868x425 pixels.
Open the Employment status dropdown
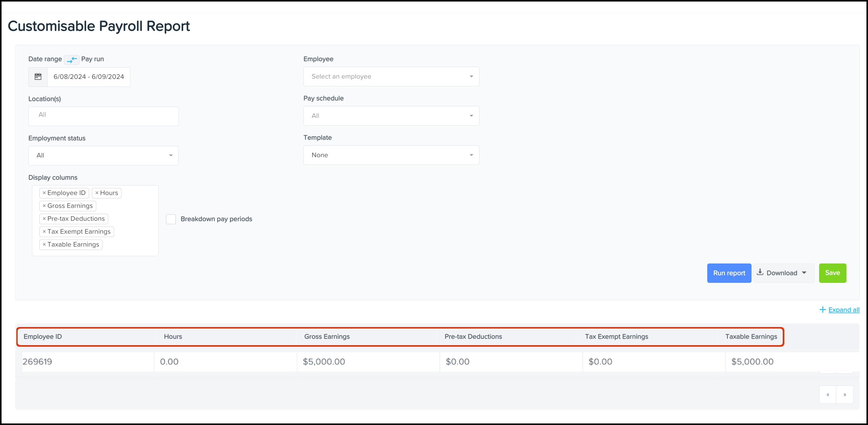pyautogui.click(x=103, y=155)
